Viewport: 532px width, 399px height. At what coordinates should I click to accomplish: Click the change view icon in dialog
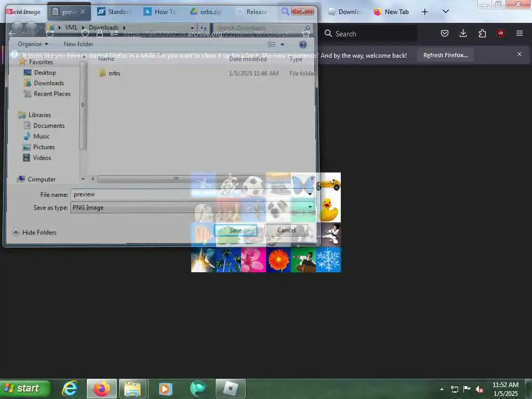[271, 44]
